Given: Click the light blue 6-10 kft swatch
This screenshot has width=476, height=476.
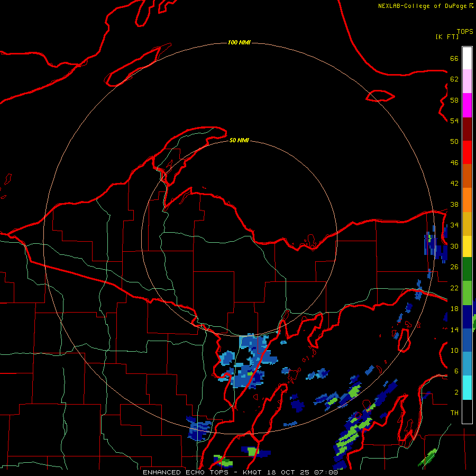Looking at the screenshot, I should (x=467, y=363).
